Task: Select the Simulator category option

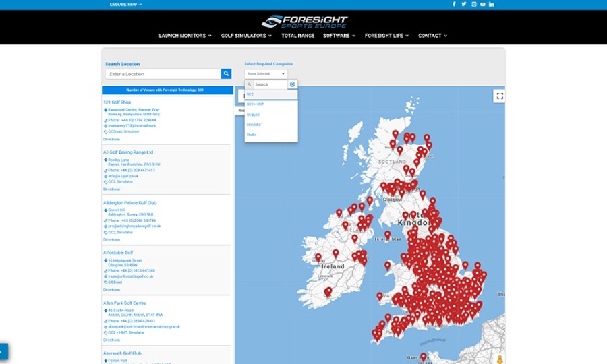Action: [271, 125]
